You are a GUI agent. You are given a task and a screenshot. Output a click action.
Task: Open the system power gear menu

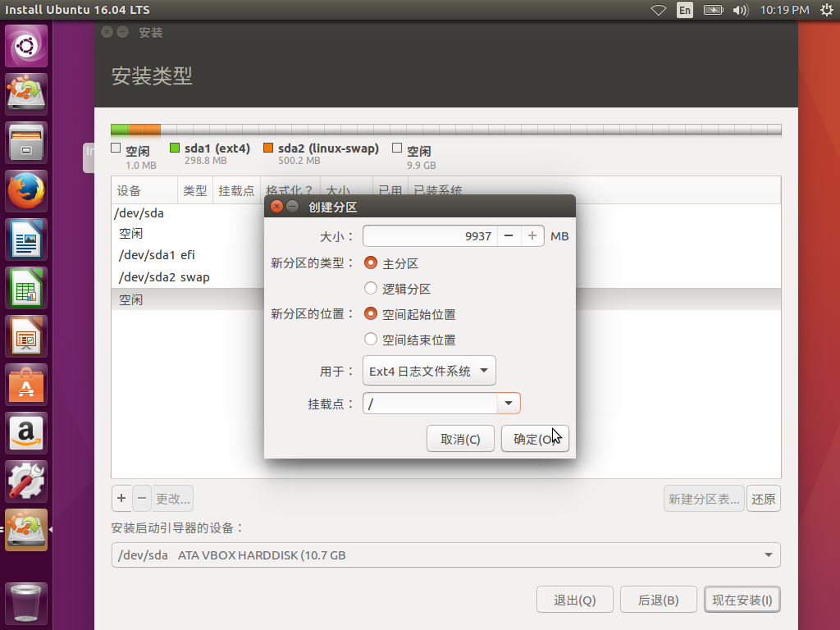point(827,10)
